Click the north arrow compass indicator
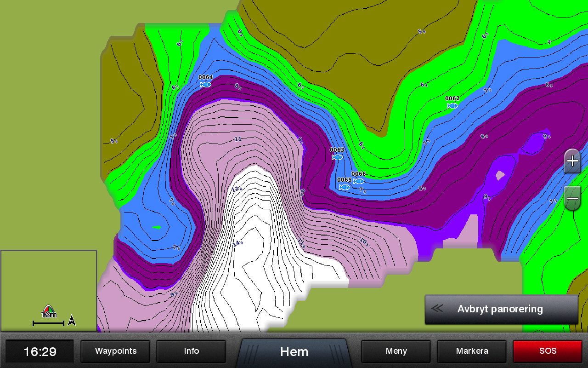This screenshot has width=588, height=368. pos(72,320)
